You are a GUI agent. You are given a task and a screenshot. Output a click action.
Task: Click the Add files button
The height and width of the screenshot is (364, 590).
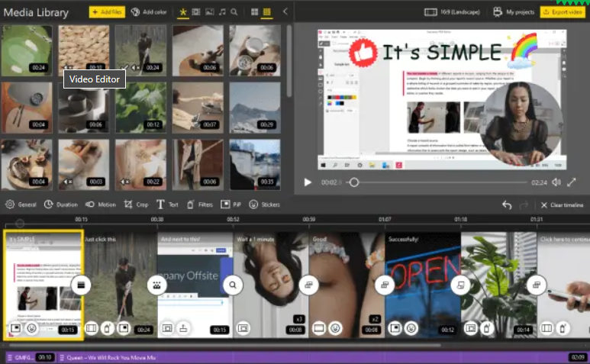(x=108, y=12)
